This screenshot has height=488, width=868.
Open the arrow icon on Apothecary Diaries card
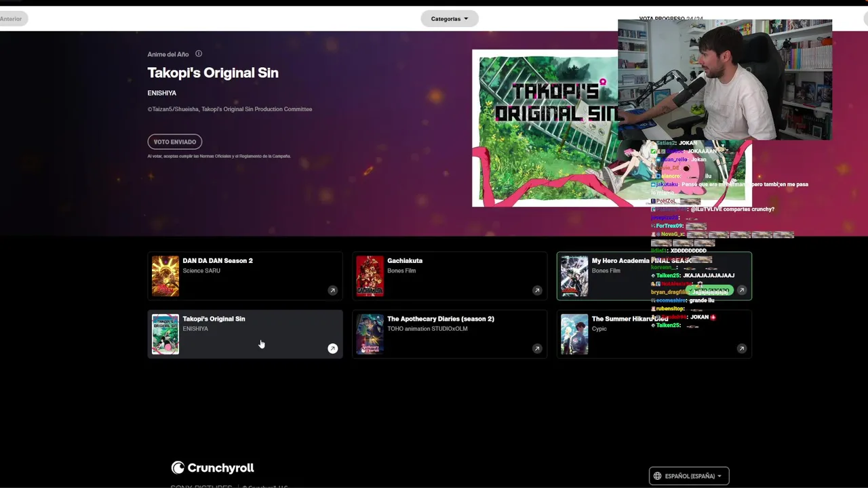(537, 348)
